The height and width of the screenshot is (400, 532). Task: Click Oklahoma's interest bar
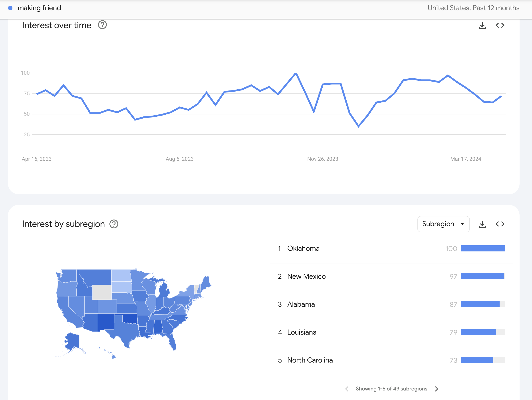click(x=483, y=248)
